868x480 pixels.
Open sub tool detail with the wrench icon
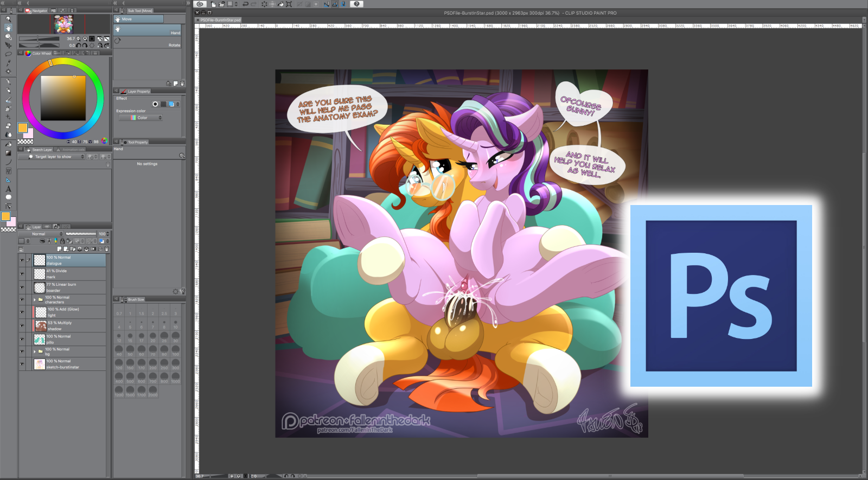[x=182, y=291]
